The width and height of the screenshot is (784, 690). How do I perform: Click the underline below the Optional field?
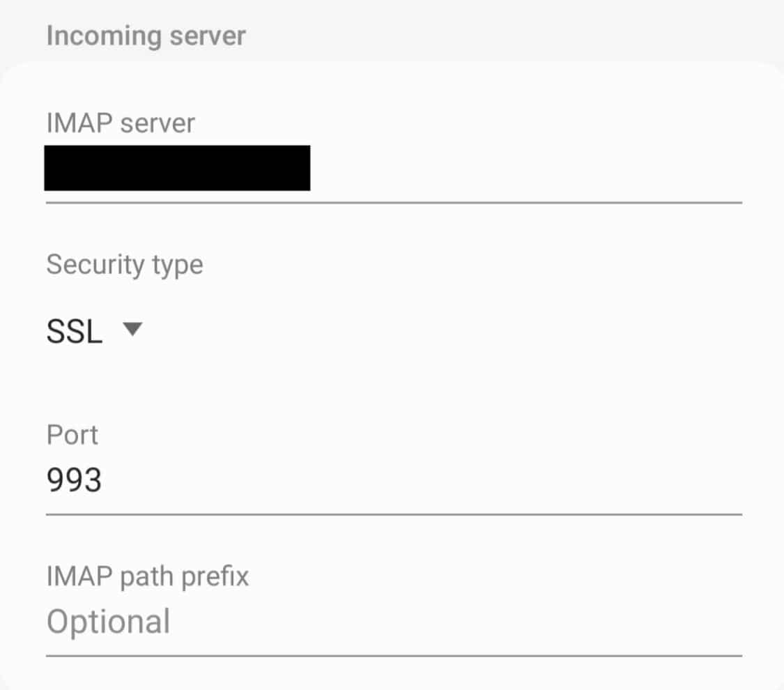coord(394,655)
